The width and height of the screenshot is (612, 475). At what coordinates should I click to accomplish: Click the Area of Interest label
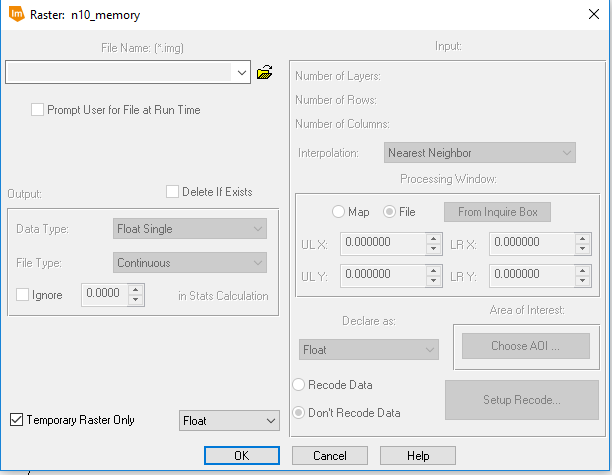[x=527, y=310]
